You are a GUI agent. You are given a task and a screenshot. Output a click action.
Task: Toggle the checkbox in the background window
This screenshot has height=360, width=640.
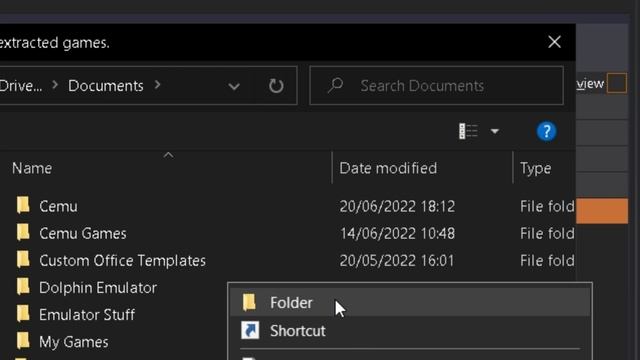pyautogui.click(x=617, y=83)
